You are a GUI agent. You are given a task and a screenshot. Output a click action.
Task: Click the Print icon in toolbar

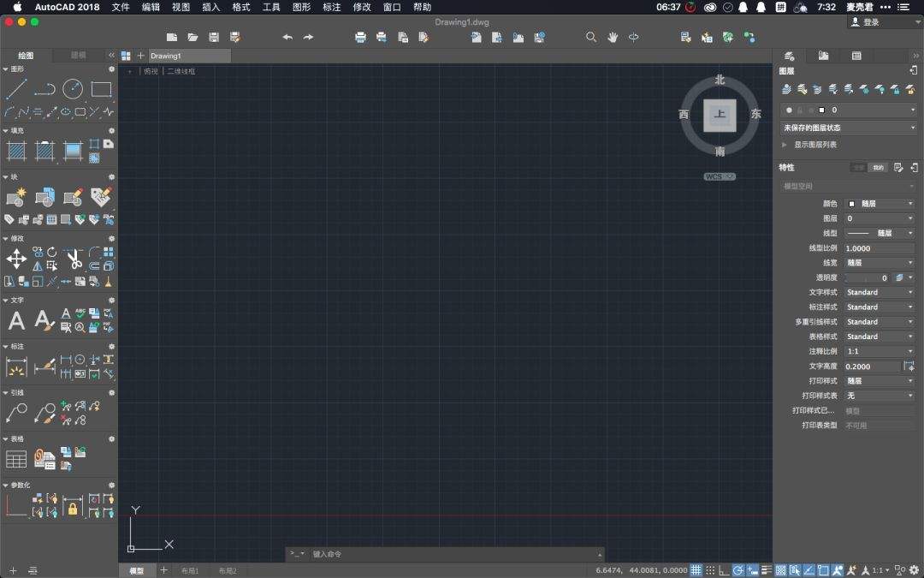pos(361,37)
